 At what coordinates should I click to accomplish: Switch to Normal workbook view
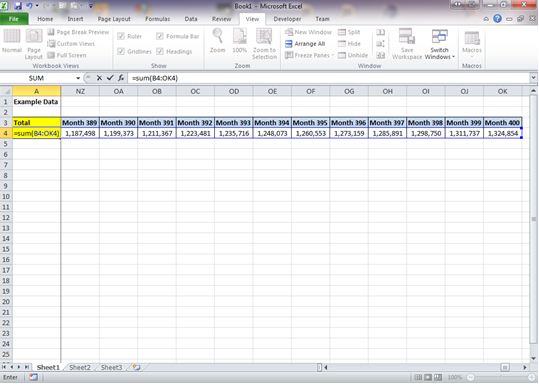point(12,41)
